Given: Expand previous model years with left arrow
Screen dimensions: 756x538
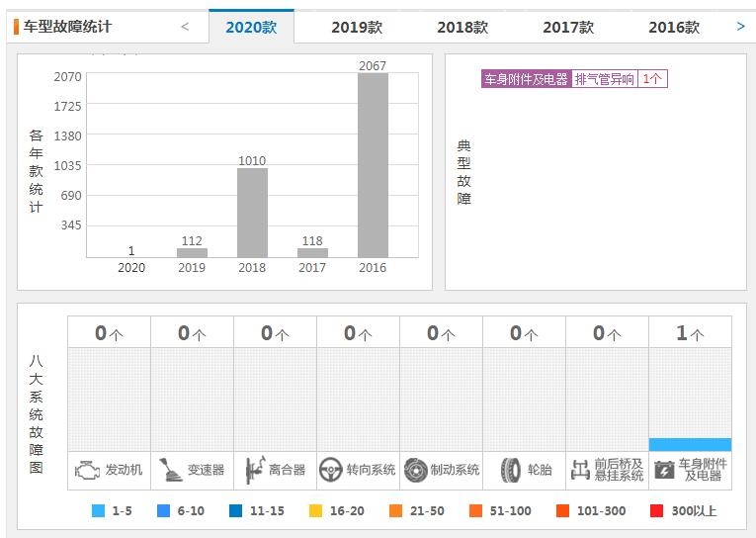Looking at the screenshot, I should tap(185, 27).
